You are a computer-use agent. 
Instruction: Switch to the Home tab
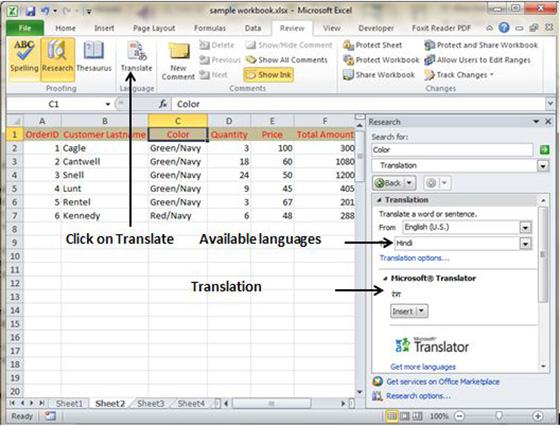tap(65, 28)
